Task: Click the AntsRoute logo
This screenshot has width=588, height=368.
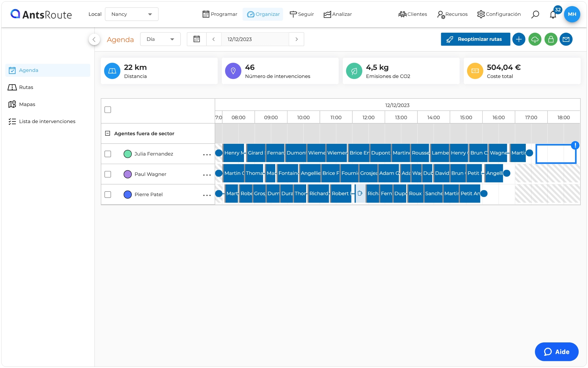Action: click(41, 14)
